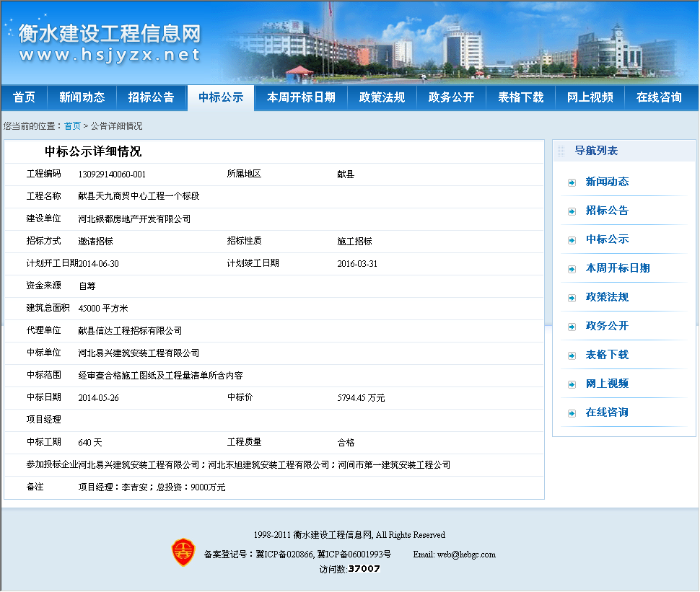Click footer copyright 1998-2011 text
This screenshot has width=700, height=592.
(x=349, y=535)
